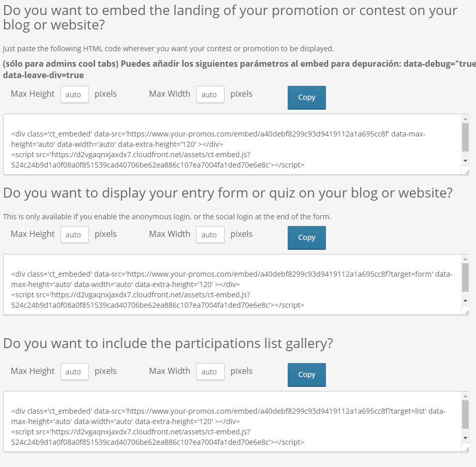Click scroll-up arrow of landing embed code box

[x=465, y=119]
